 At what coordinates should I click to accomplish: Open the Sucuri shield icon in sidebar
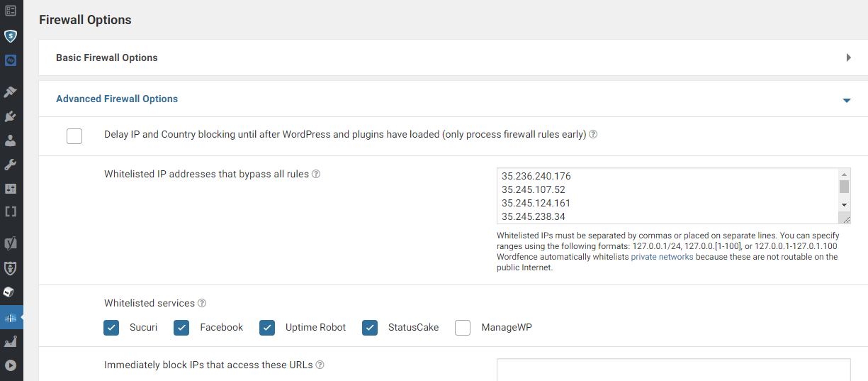pos(11,35)
